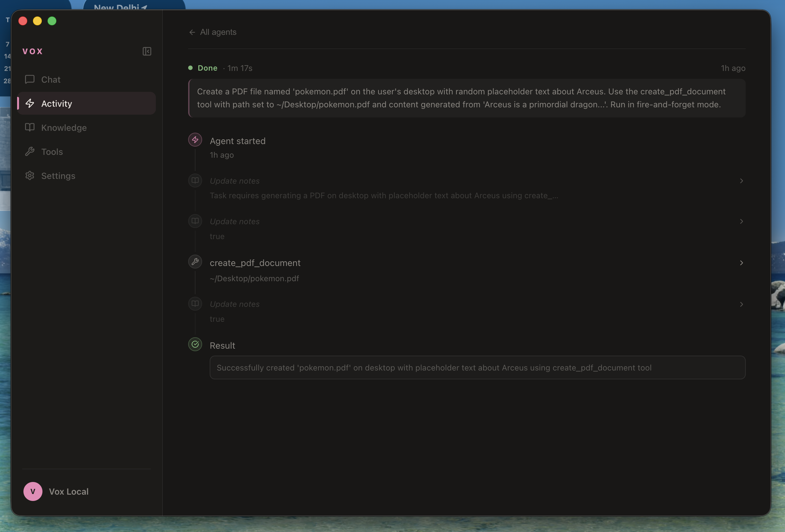Screen dimensions: 785x532
Task: Expand the second Update notes chevron
Action: tap(741, 221)
